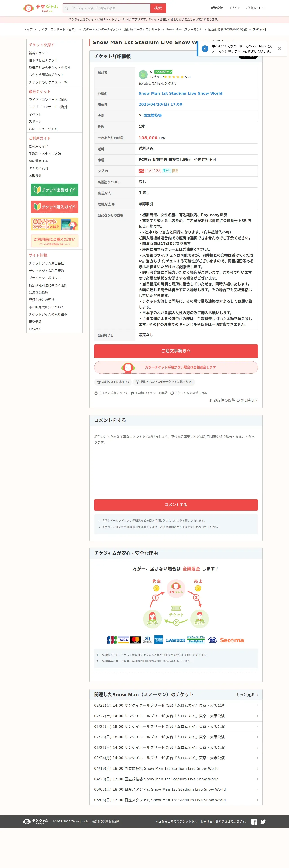
Task: Click the info icon next to 取引方法
Action: [113, 204]
